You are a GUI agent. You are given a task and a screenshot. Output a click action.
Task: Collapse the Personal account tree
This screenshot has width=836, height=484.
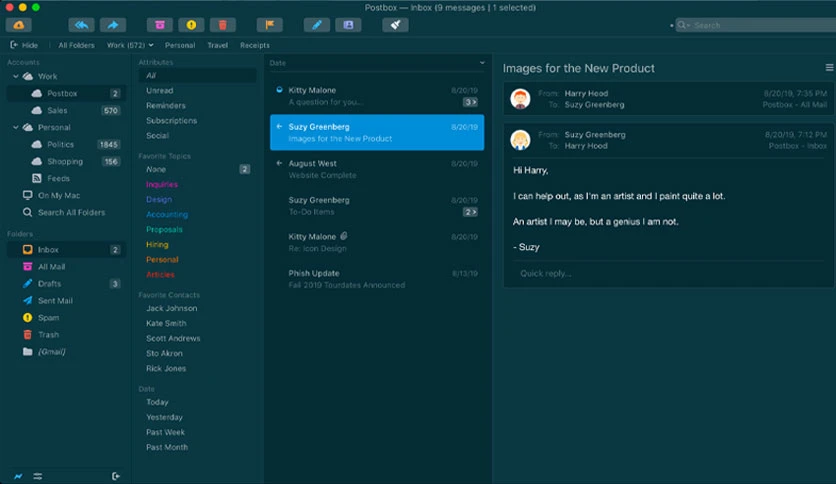tap(15, 127)
